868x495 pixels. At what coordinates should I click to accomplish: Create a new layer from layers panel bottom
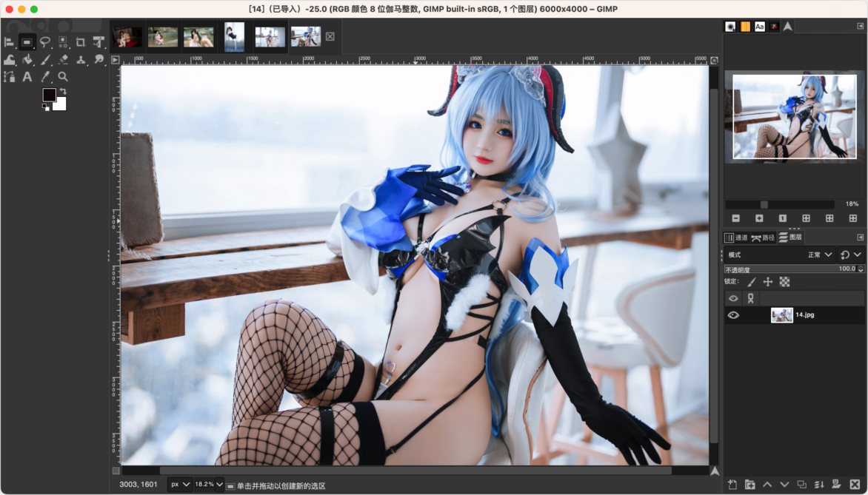tap(732, 485)
